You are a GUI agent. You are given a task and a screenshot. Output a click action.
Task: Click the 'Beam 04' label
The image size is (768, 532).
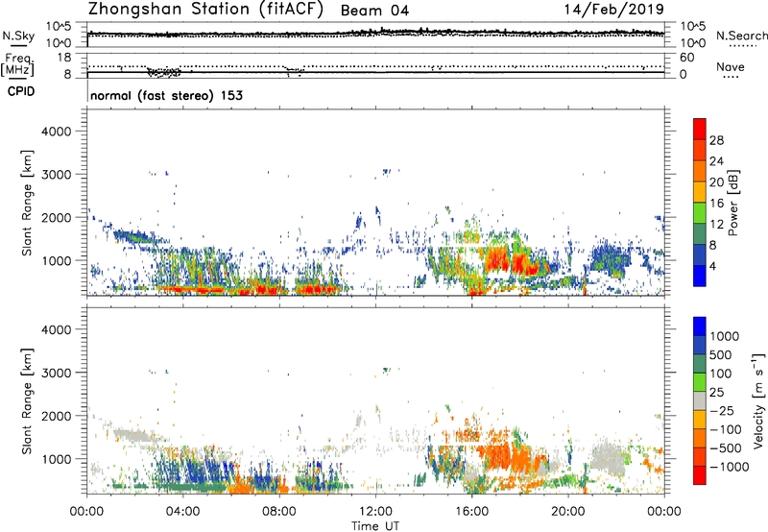click(374, 11)
